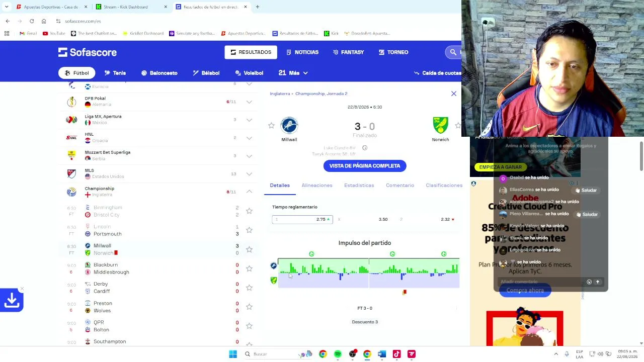This screenshot has width=644, height=362.
Task: Click the match momentum graph
Action: [x=369, y=273]
